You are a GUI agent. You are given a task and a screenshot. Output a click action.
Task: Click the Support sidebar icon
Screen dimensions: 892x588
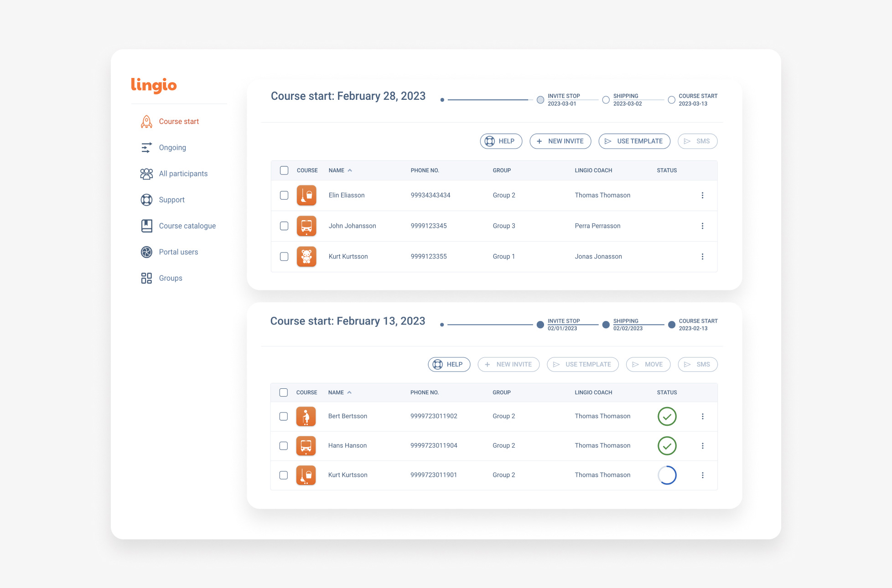(146, 200)
